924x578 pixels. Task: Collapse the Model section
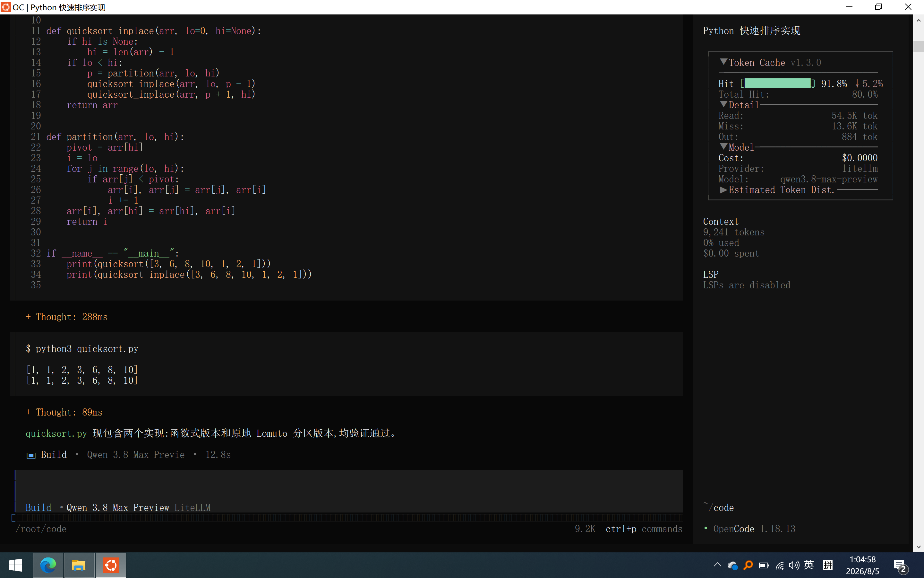click(723, 146)
